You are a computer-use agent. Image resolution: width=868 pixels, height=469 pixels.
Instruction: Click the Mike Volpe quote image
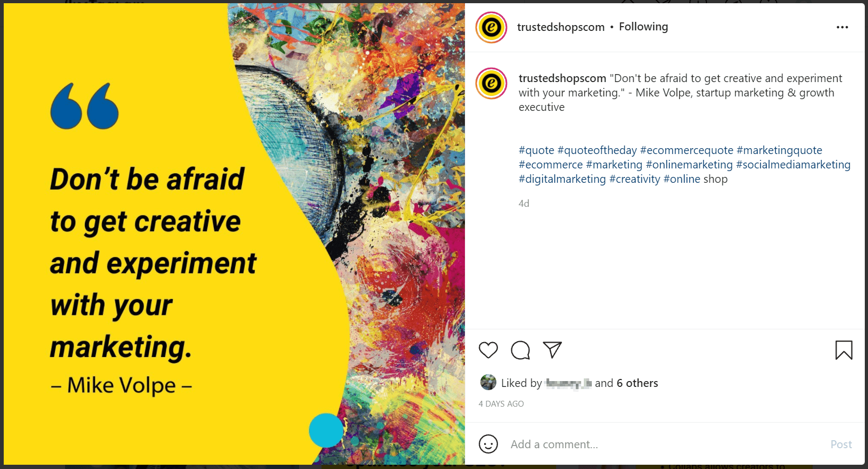click(x=235, y=234)
